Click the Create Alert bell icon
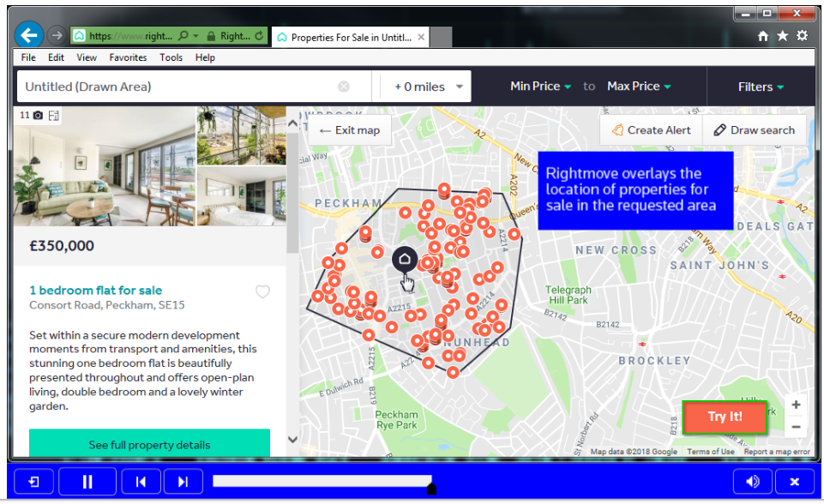Image resolution: width=824 pixels, height=504 pixels. 619,130
